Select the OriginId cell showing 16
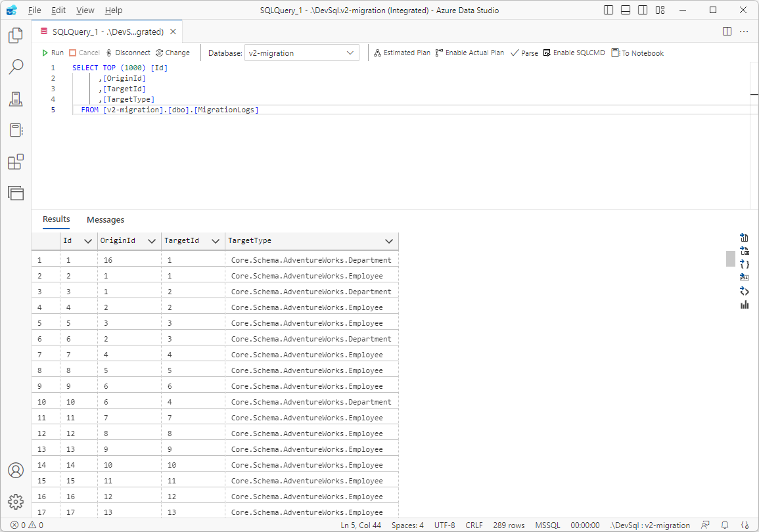This screenshot has height=532, width=759. pyautogui.click(x=129, y=260)
